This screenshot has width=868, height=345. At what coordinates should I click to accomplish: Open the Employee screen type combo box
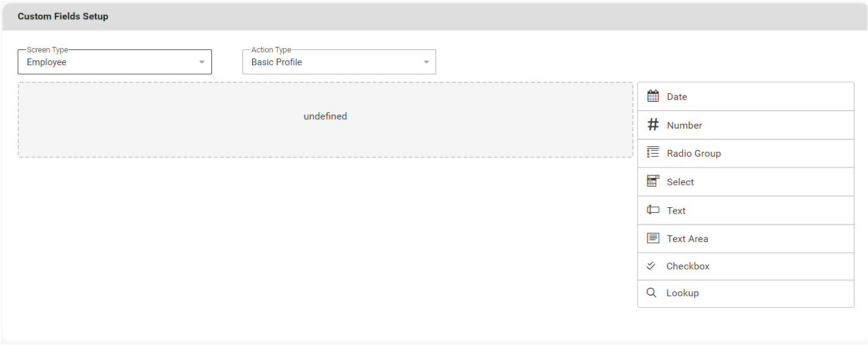[110, 62]
